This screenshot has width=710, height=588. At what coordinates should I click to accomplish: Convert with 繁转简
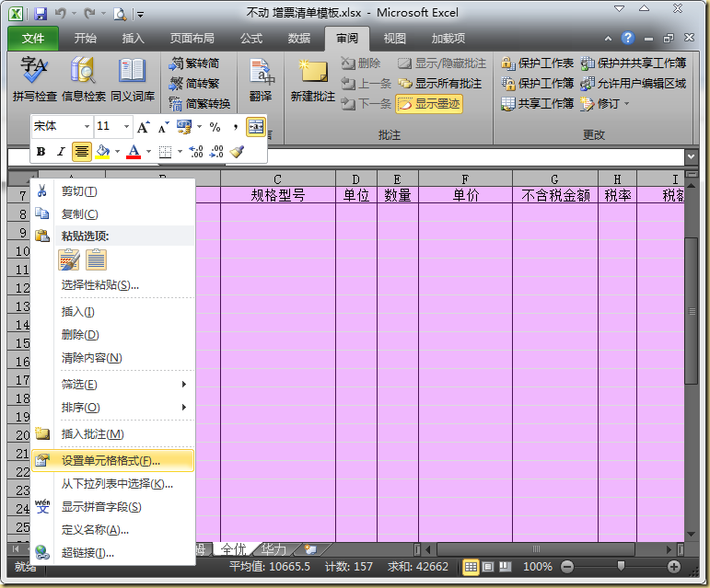[194, 63]
